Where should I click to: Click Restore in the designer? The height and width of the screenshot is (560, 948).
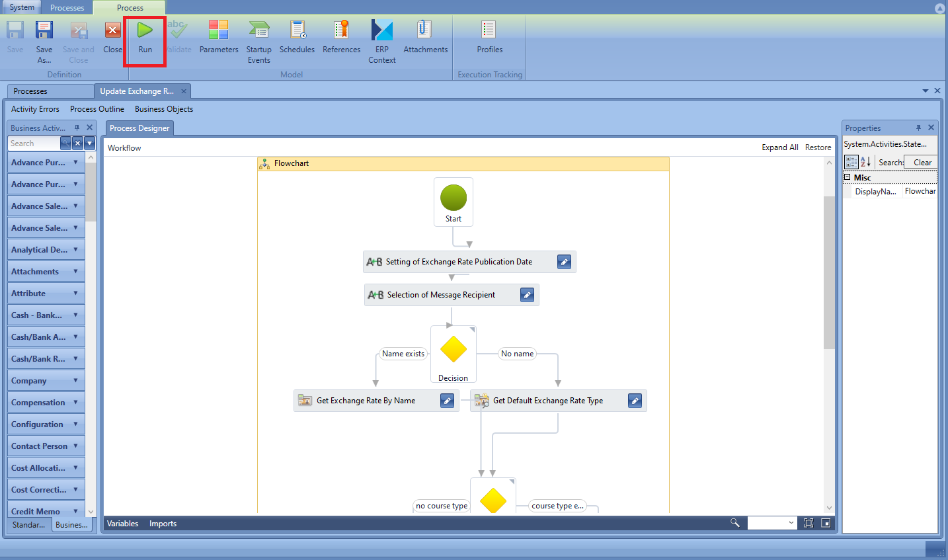point(818,147)
